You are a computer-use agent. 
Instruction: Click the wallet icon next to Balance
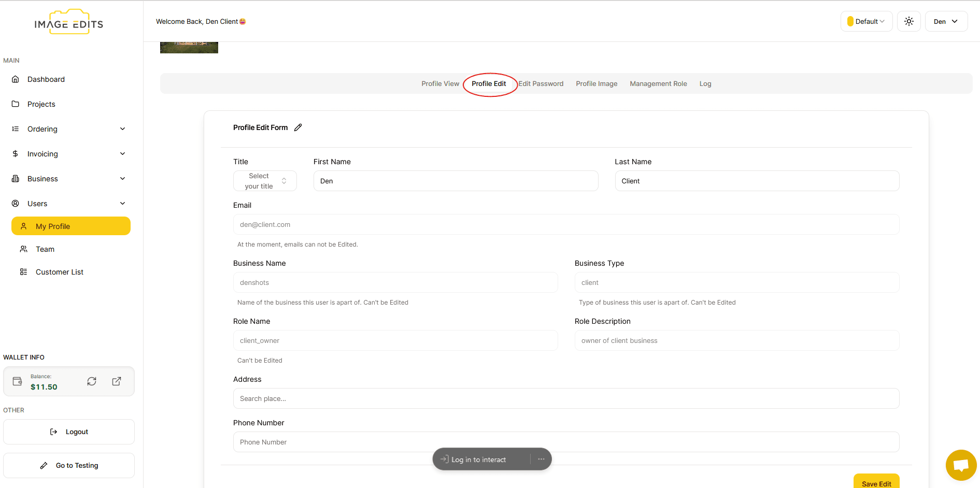pyautogui.click(x=18, y=381)
